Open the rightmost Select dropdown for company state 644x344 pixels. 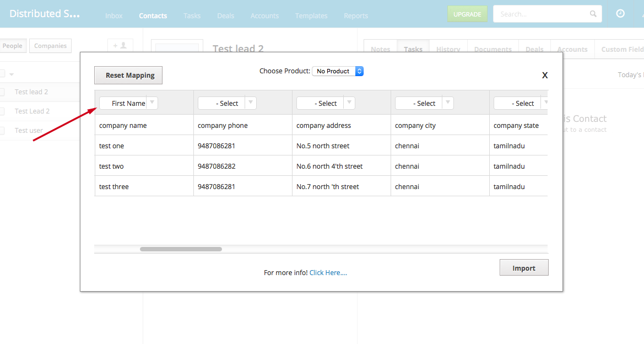[545, 103]
